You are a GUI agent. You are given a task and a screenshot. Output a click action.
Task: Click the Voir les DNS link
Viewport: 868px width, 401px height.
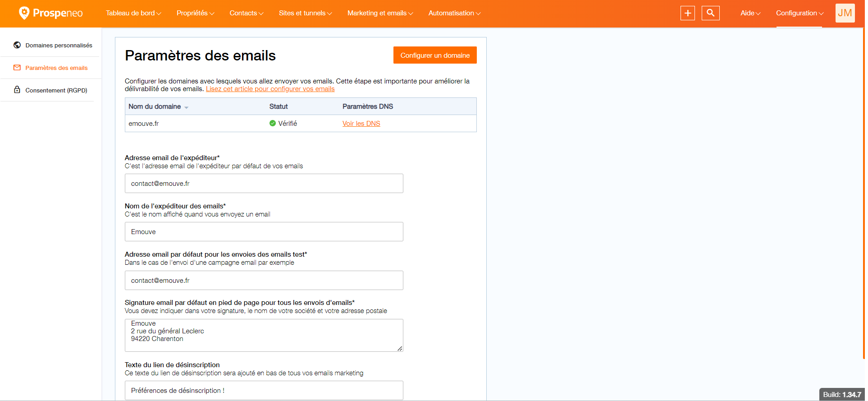361,124
